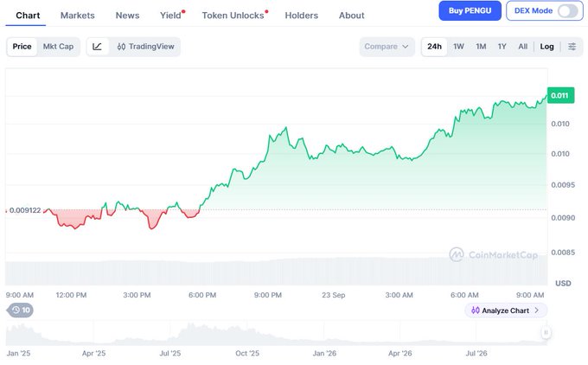Screen dimensions: 588x365
Task: Select the 1Y time range
Action: 502,47
